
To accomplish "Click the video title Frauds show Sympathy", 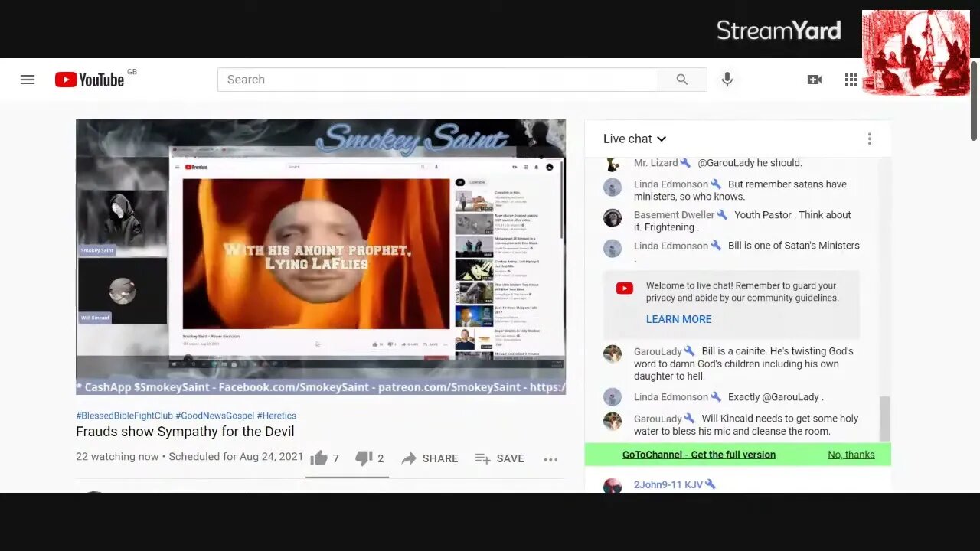I will 185,432.
